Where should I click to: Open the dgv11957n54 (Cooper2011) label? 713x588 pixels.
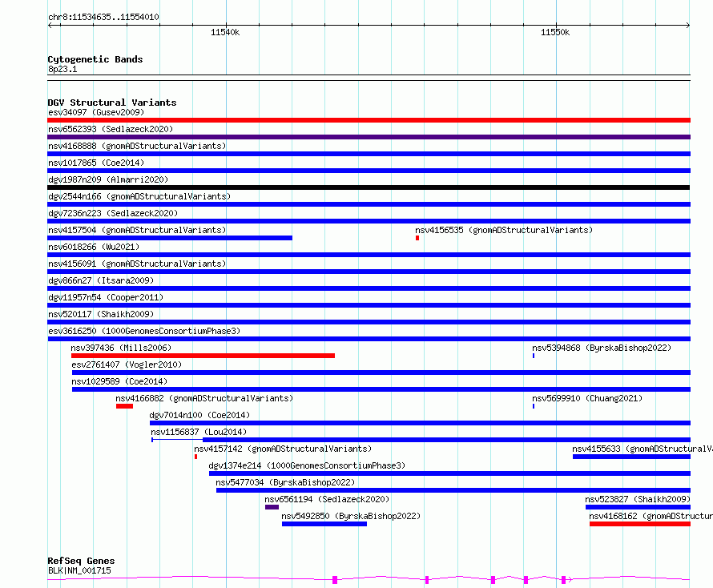[x=106, y=297]
